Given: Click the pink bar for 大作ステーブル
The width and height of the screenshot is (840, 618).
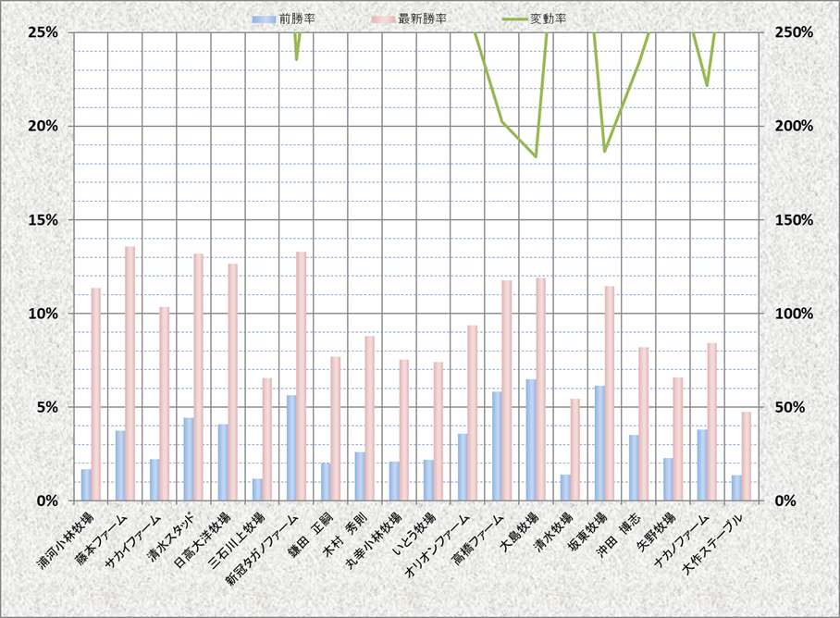Looking at the screenshot, I should 747,456.
